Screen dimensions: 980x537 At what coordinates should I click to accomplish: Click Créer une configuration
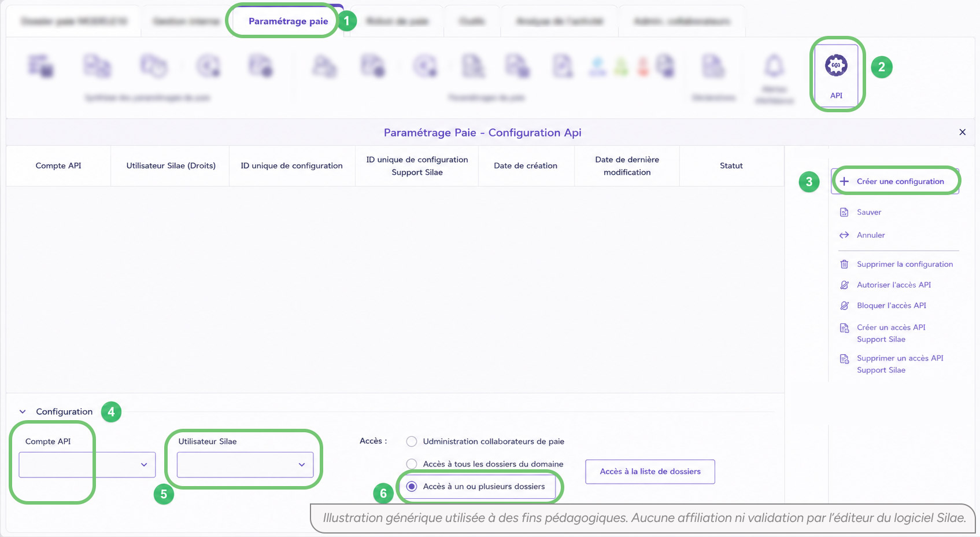(895, 181)
